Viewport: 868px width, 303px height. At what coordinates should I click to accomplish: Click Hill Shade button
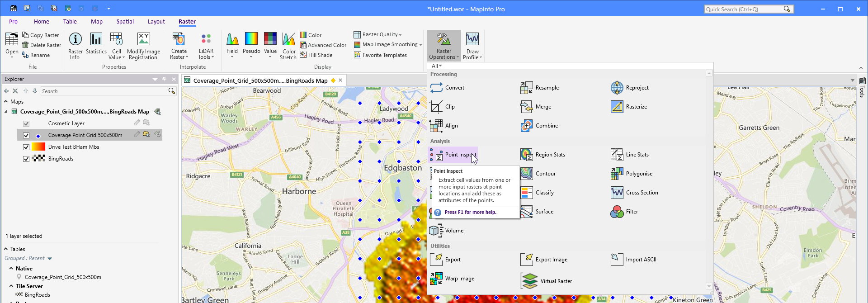coord(316,55)
